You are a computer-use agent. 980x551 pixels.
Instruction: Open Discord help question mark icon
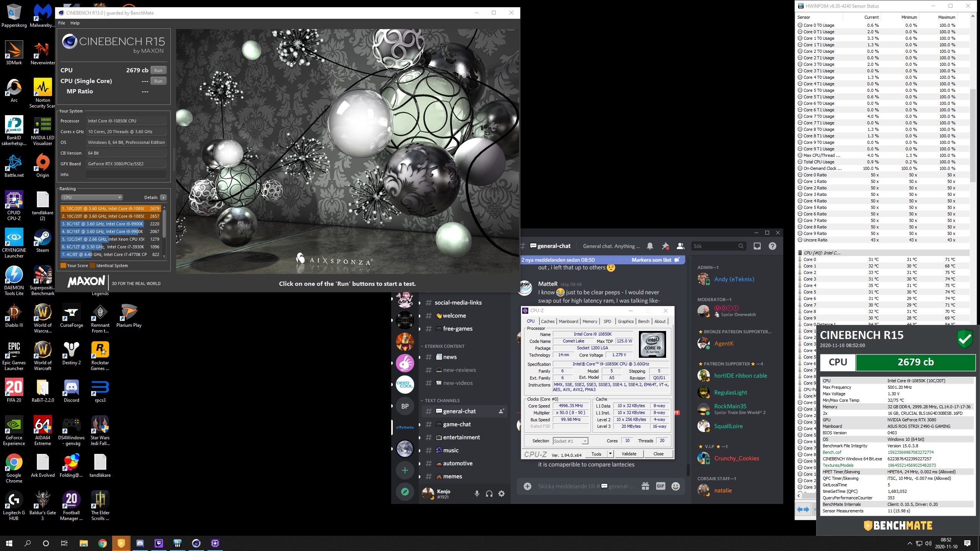click(773, 246)
